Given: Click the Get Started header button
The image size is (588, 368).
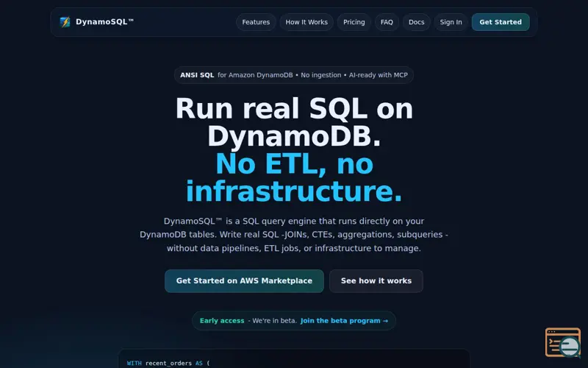Looking at the screenshot, I should pos(501,22).
